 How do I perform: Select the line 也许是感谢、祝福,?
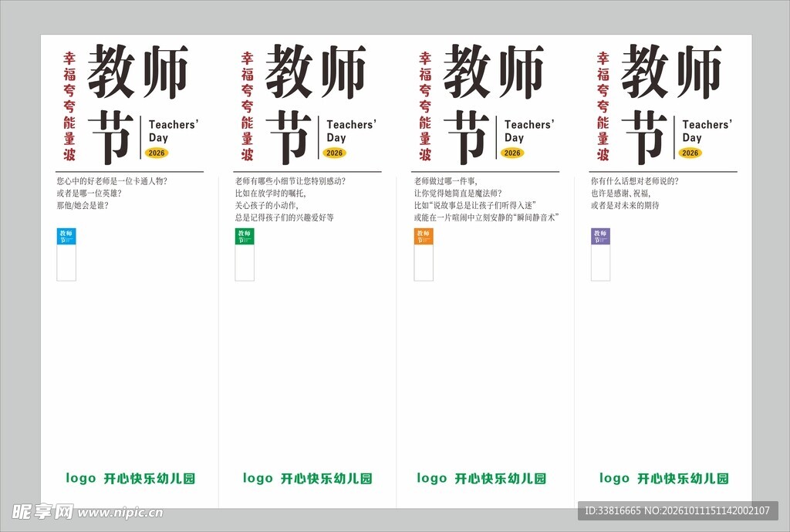tap(621, 194)
